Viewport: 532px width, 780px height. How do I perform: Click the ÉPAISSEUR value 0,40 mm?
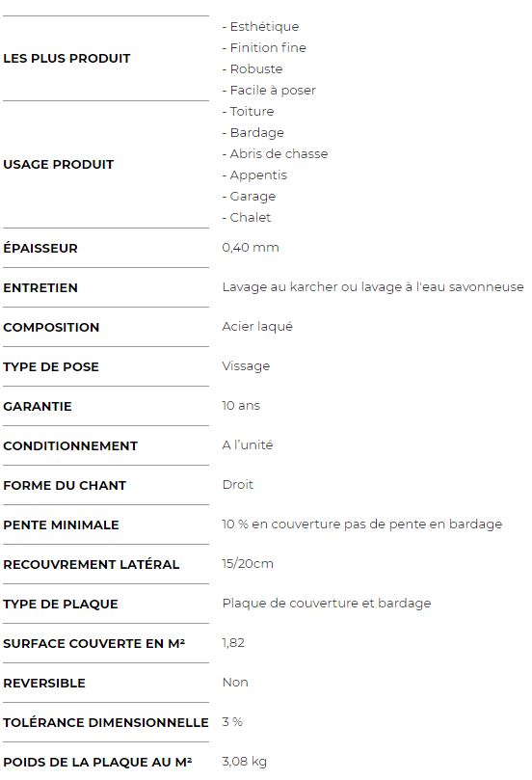click(x=251, y=247)
